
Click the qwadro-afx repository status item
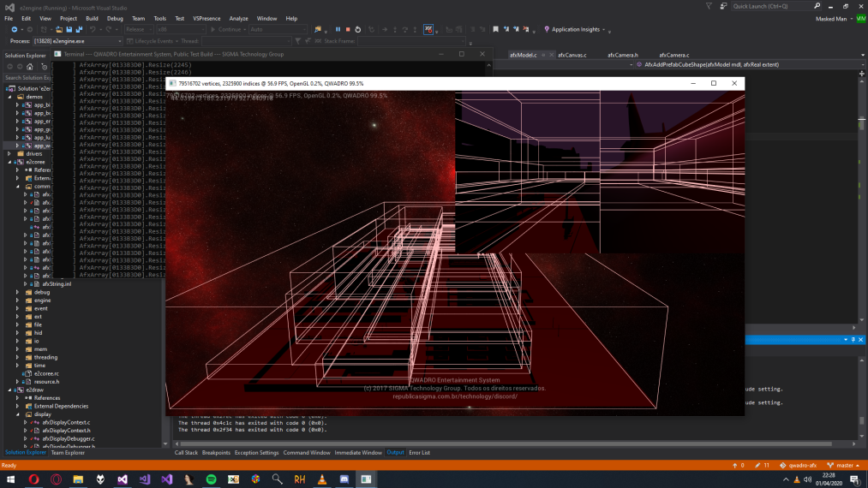click(800, 465)
